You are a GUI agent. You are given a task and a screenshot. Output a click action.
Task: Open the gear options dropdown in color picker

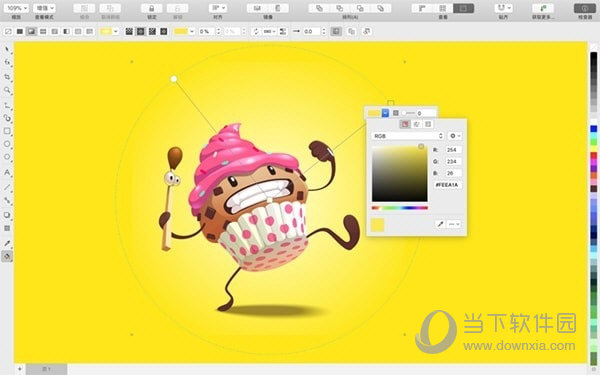coord(455,136)
